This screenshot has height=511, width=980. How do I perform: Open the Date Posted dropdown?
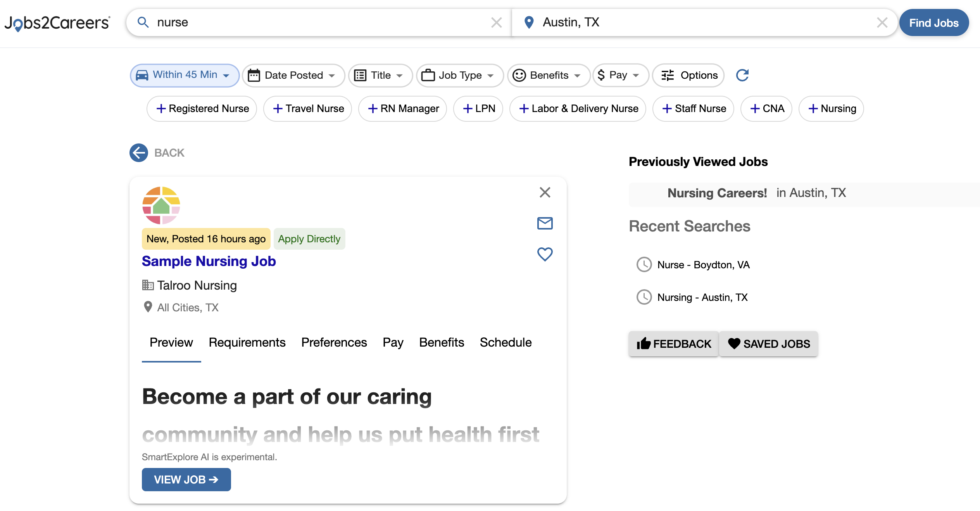pos(293,75)
